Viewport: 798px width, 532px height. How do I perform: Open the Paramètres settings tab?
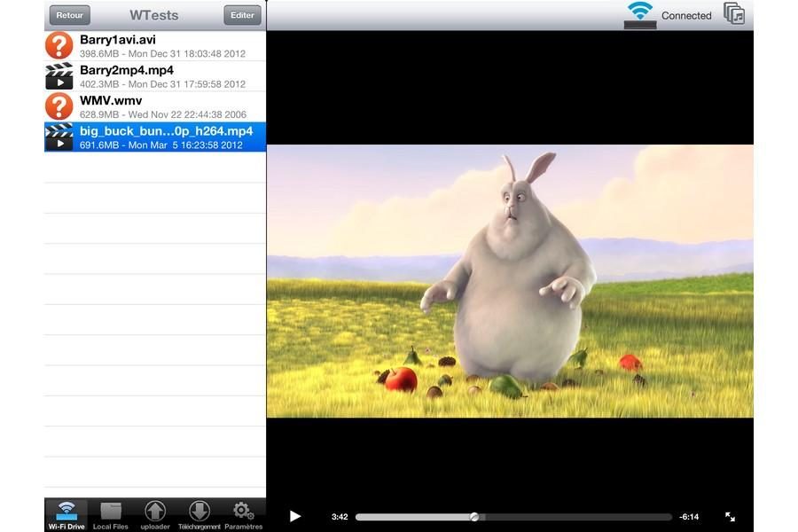(x=243, y=515)
